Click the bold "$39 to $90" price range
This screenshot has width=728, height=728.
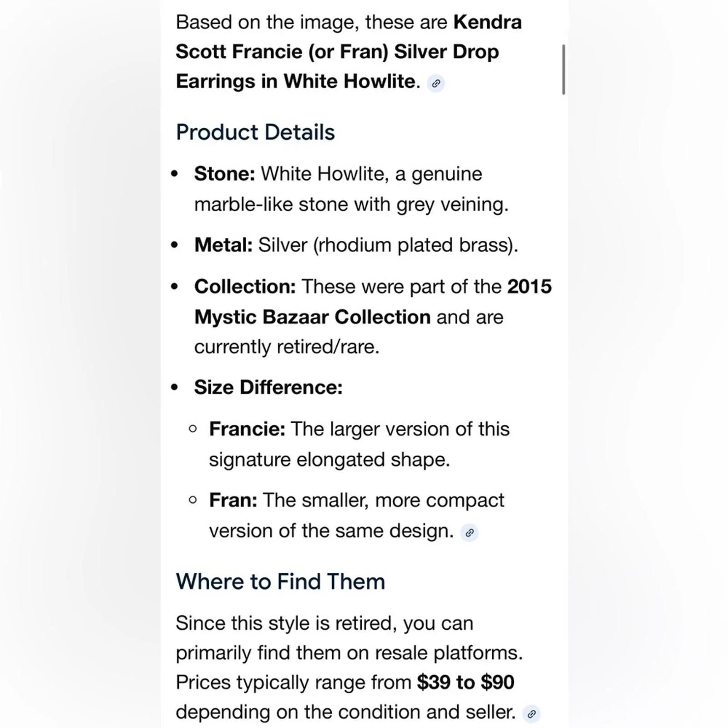465,682
